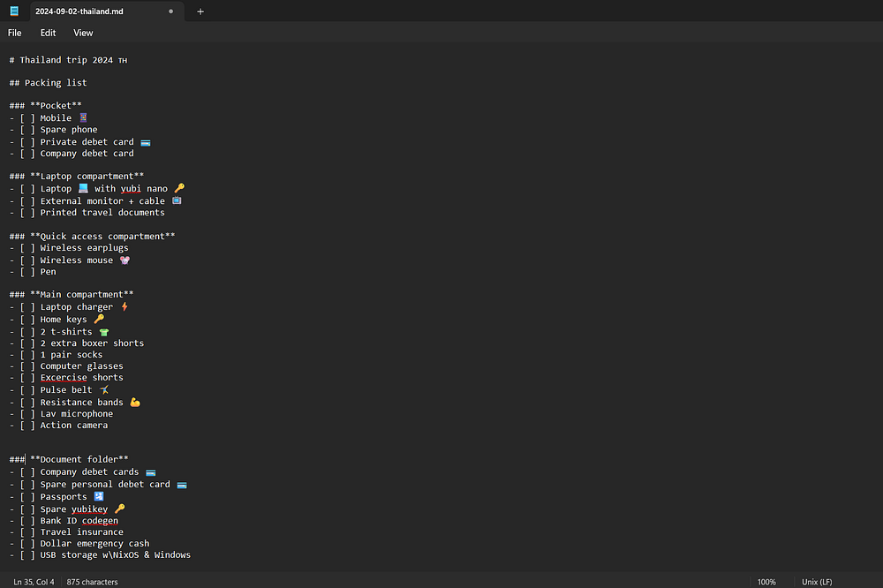Click the unsaved changes dot on tab
Image resolution: width=883 pixels, height=588 pixels.
coord(170,11)
